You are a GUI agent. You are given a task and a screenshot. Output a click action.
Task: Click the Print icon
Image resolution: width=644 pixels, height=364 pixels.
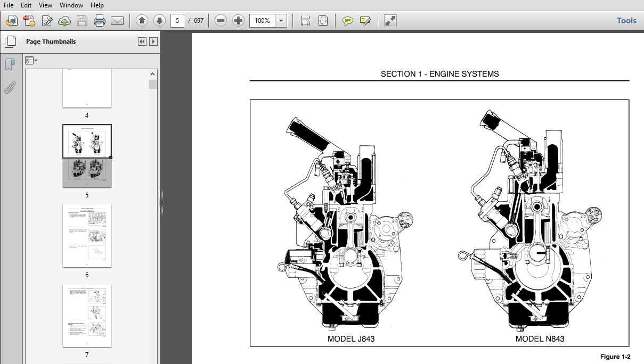point(100,21)
